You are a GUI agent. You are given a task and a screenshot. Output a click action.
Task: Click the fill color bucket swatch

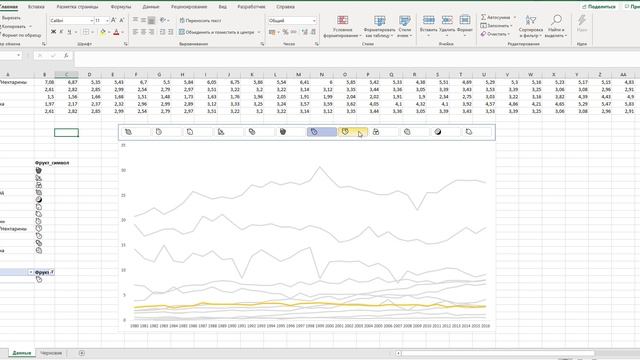click(x=103, y=32)
